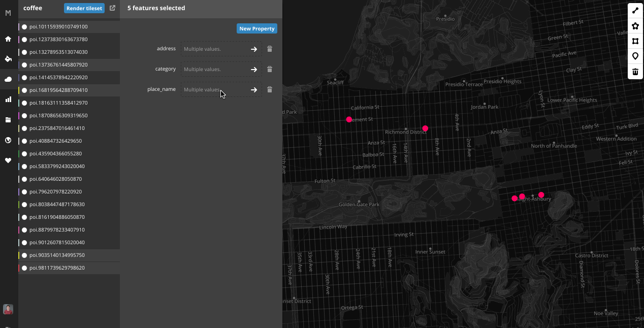Click the trash tool to delete selected features

click(635, 72)
